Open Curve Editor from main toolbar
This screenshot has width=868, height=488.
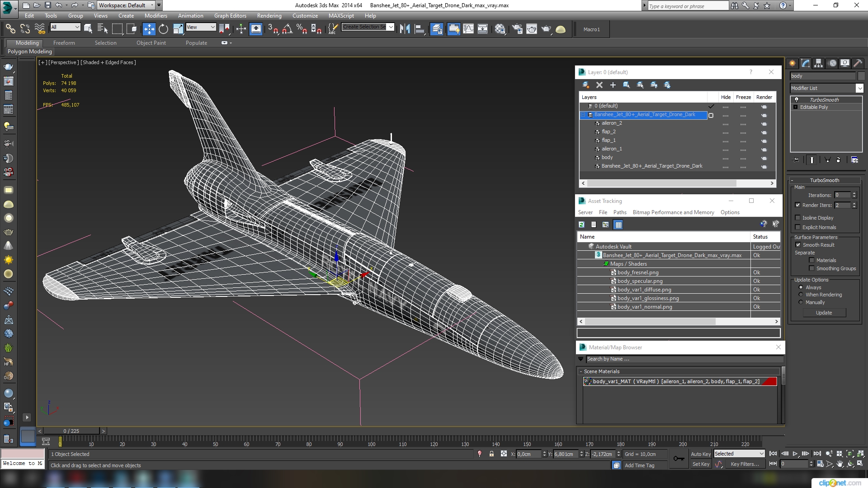[x=468, y=29]
